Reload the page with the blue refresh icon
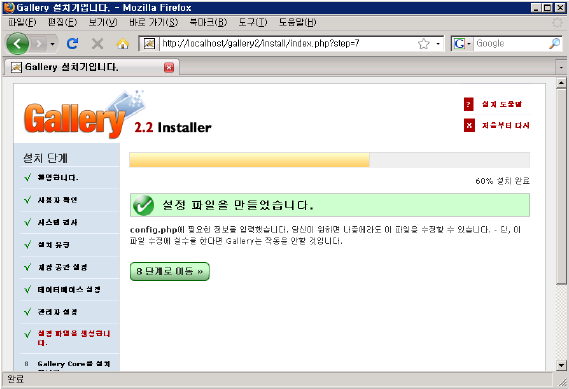Image resolution: width=569 pixels, height=389 pixels. pyautogui.click(x=73, y=44)
